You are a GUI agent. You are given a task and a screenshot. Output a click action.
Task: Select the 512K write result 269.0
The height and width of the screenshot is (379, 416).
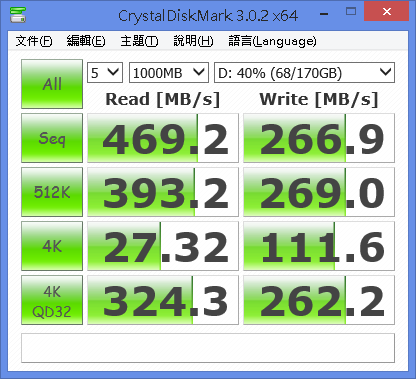(x=319, y=192)
